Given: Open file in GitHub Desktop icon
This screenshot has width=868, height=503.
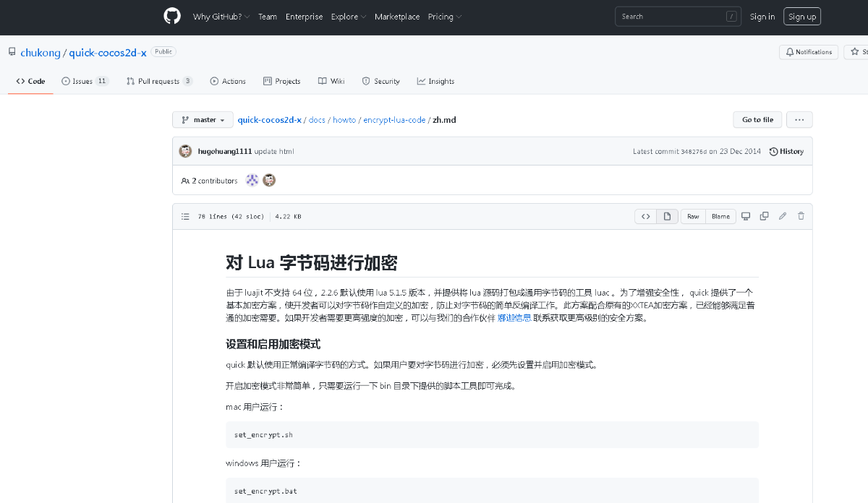Looking at the screenshot, I should [746, 216].
